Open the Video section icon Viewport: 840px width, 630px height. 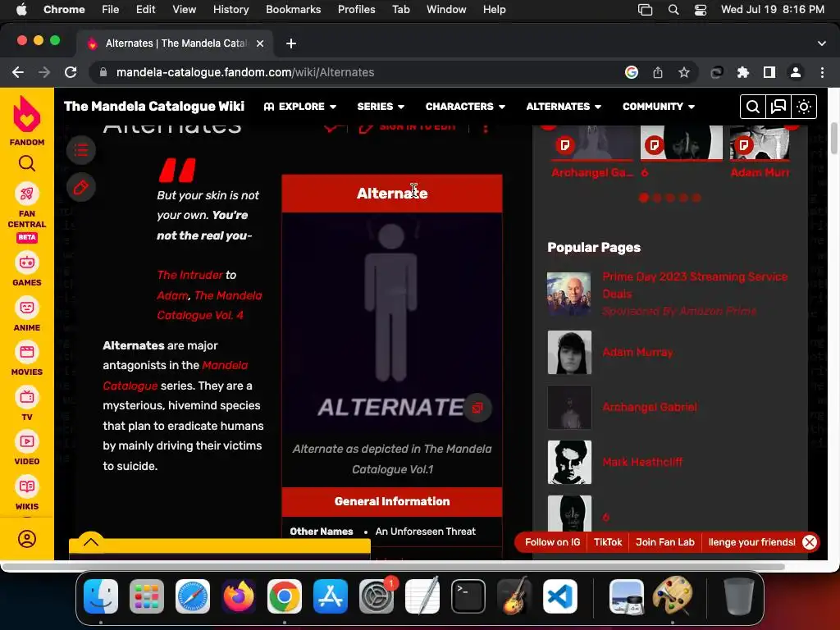(27, 441)
